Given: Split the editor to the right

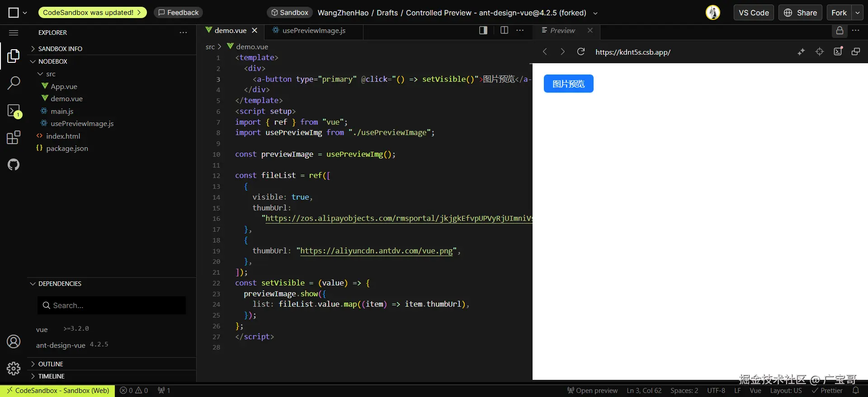Looking at the screenshot, I should (x=505, y=30).
